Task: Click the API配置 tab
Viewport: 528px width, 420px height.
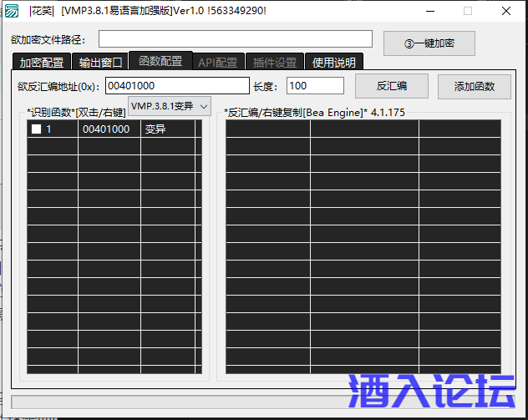Action: pyautogui.click(x=217, y=63)
